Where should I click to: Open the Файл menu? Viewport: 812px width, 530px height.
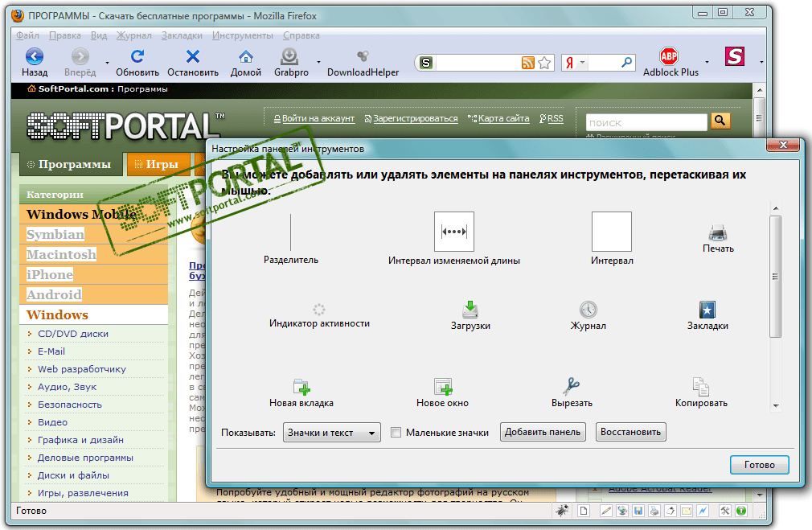click(27, 35)
